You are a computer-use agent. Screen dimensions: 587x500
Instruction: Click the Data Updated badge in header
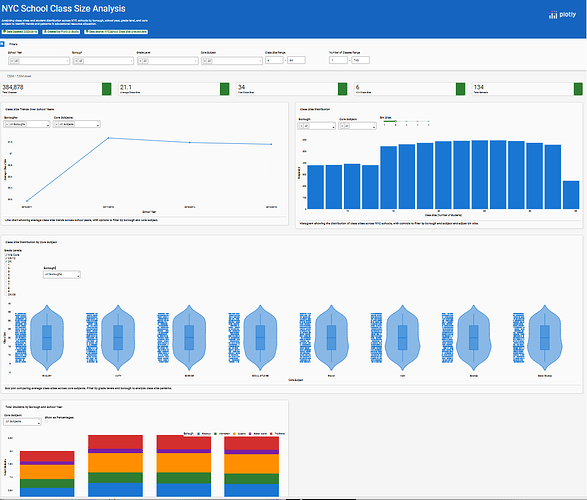[20, 32]
